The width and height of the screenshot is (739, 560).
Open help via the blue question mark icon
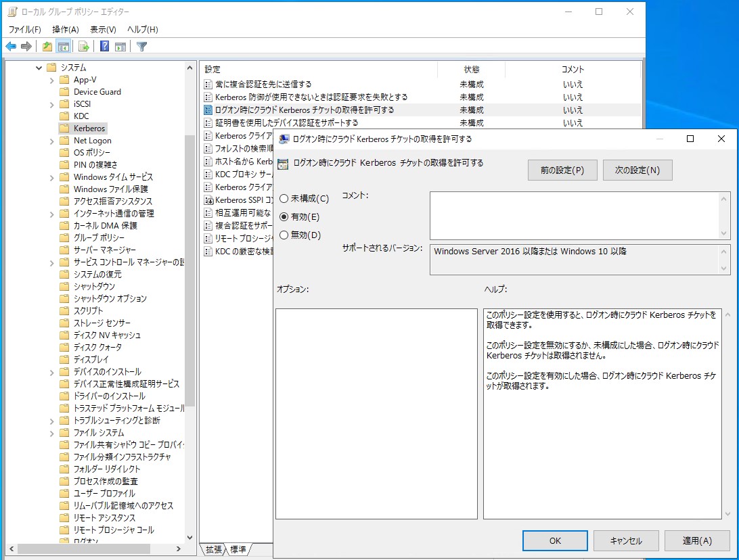pyautogui.click(x=104, y=46)
